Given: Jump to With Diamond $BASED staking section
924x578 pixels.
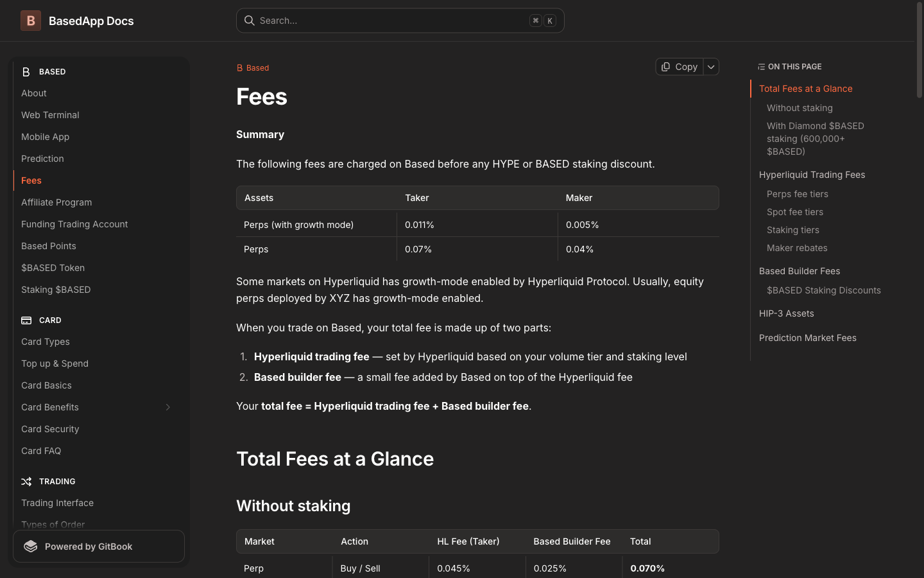Looking at the screenshot, I should tap(816, 139).
